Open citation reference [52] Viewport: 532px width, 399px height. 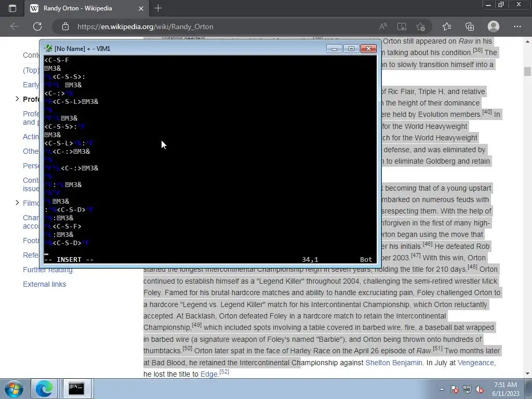(x=224, y=372)
